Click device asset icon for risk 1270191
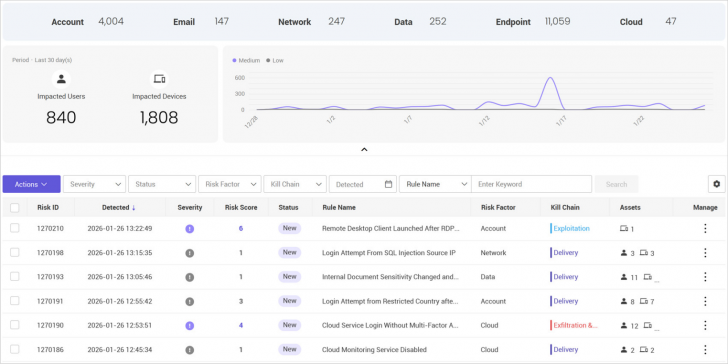 point(644,301)
